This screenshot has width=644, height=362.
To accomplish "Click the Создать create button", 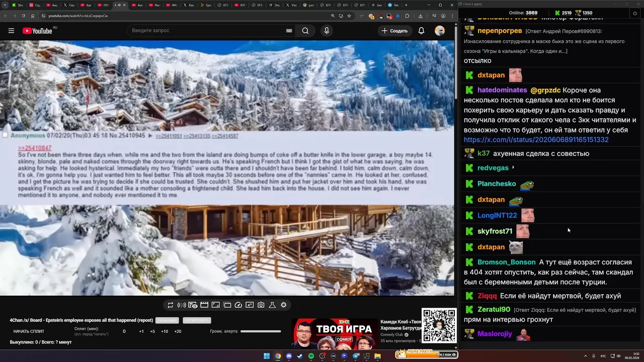I will 394,31.
